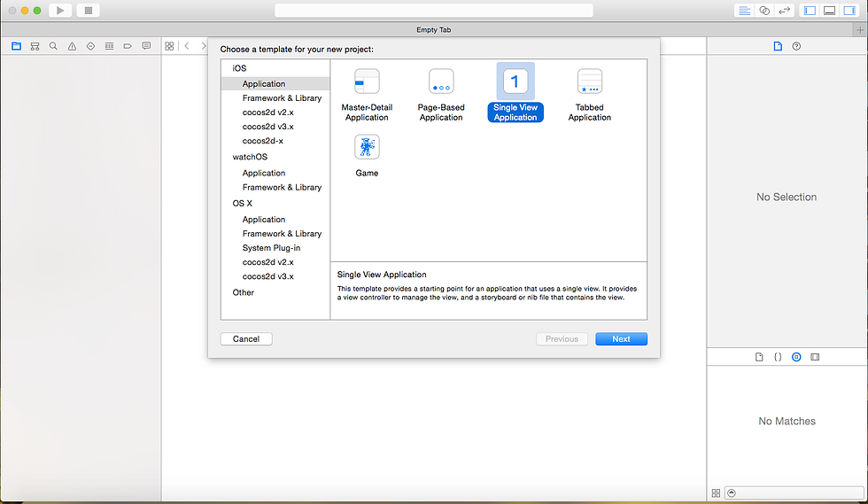Toggle the Utilities panel visibility

[x=849, y=11]
